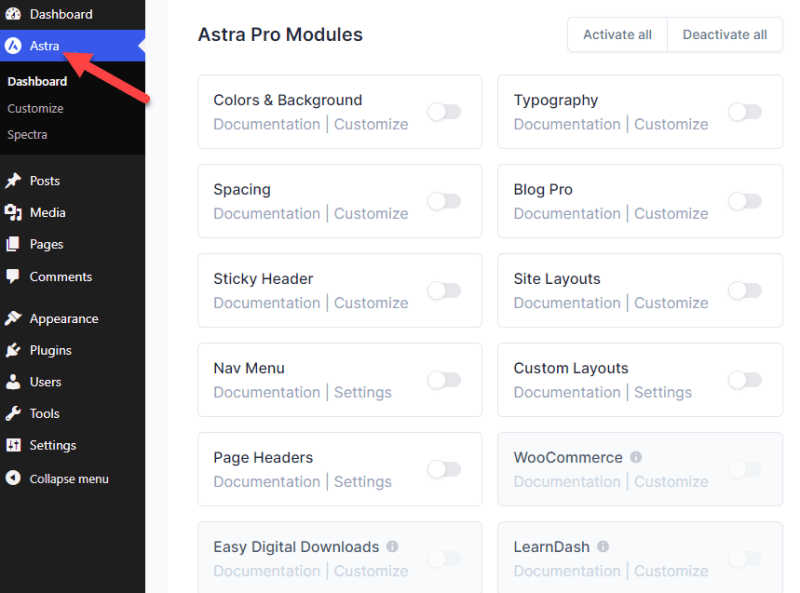Image resolution: width=800 pixels, height=593 pixels.
Task: Click the Collapse menu arrow icon
Action: pyautogui.click(x=13, y=478)
